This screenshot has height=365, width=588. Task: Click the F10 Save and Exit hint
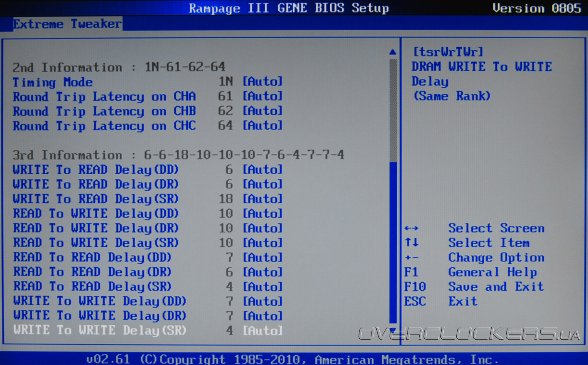coord(474,286)
